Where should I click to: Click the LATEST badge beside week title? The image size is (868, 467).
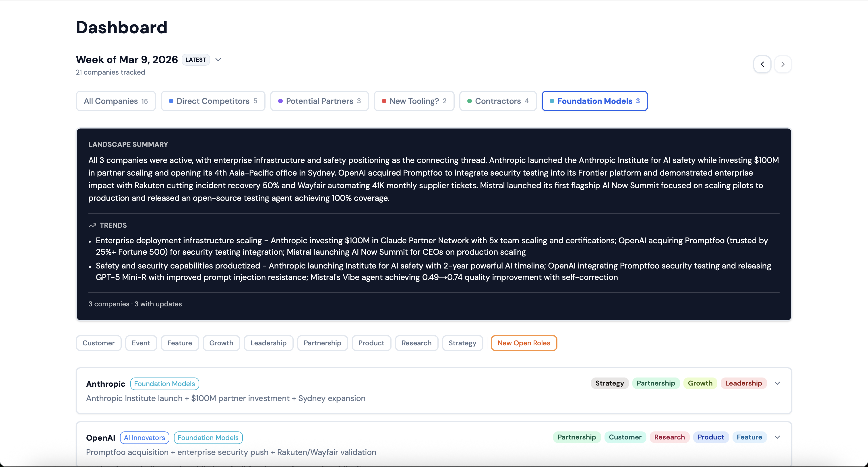click(195, 60)
